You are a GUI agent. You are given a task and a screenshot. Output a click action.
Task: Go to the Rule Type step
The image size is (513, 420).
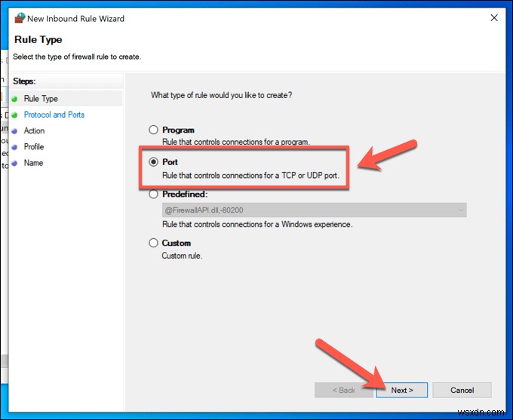point(41,99)
